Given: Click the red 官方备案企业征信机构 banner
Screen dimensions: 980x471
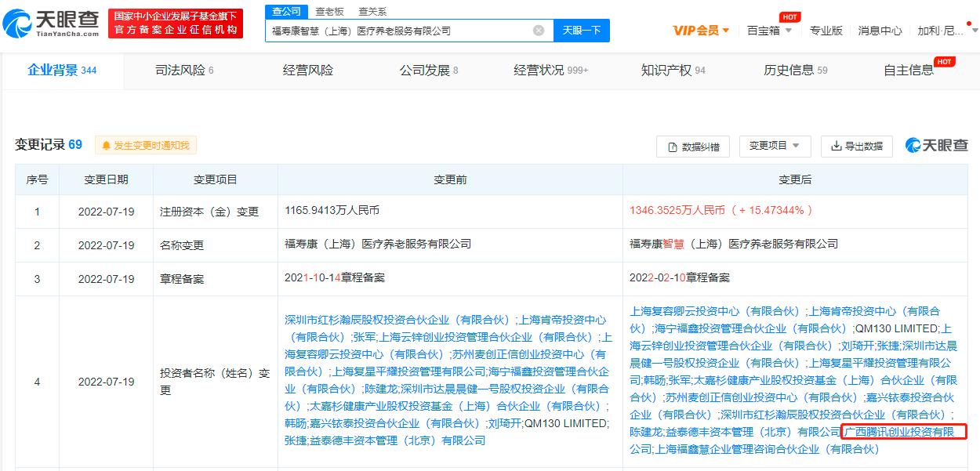Looking at the screenshot, I should (175, 24).
